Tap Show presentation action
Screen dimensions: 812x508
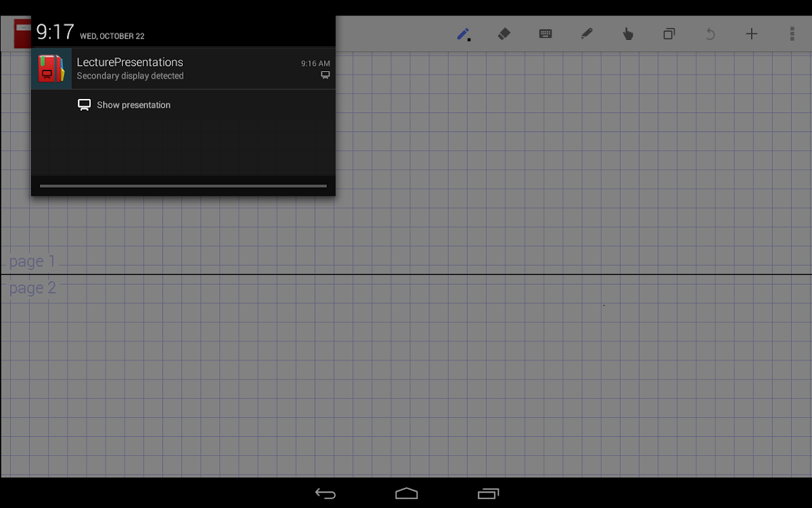pos(124,105)
